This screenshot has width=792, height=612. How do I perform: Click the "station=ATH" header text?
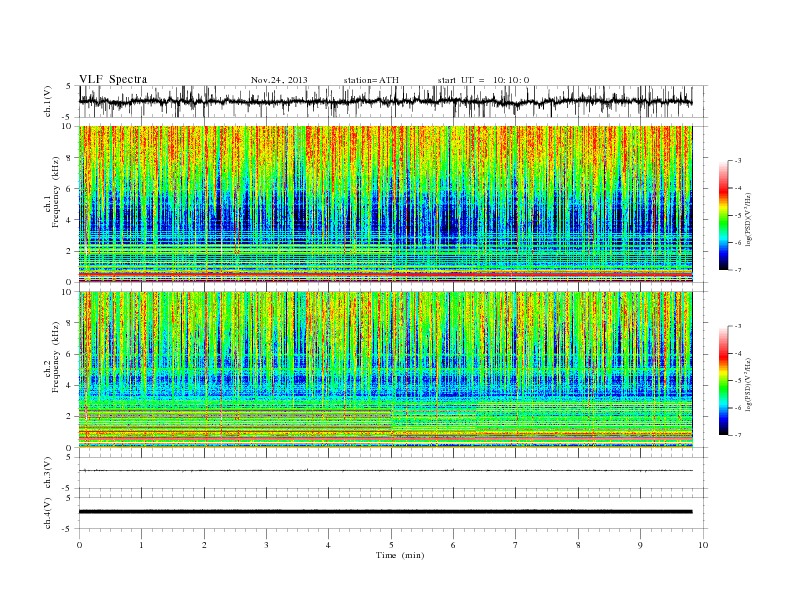371,80
